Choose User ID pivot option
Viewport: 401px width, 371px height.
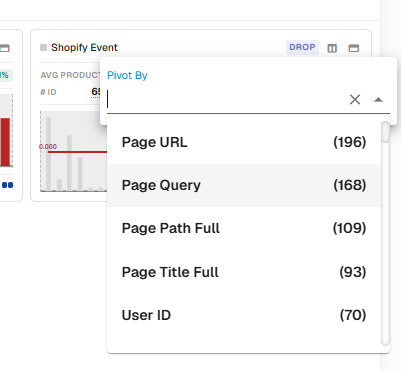pos(244,315)
